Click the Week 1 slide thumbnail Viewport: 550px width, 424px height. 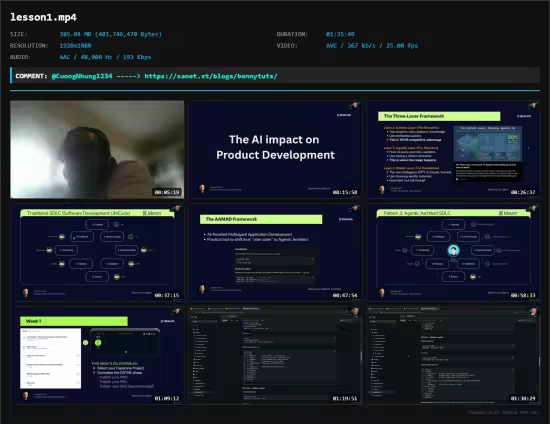pos(97,355)
